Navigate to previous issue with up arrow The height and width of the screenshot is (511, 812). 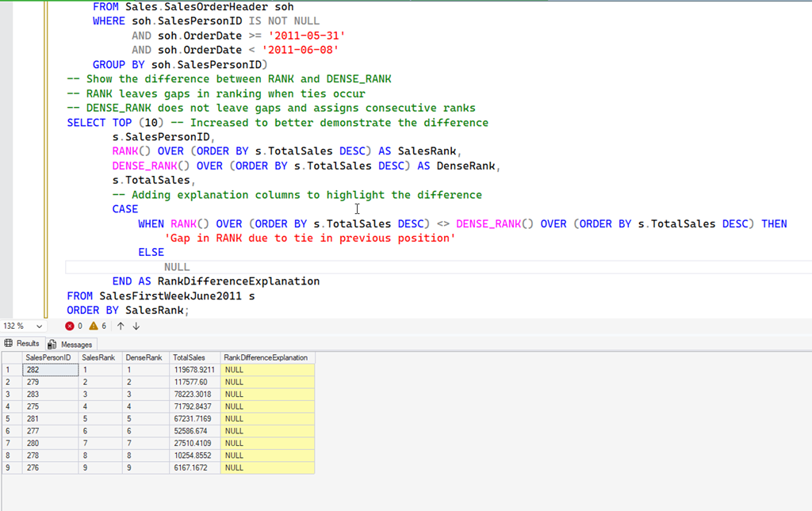point(121,326)
